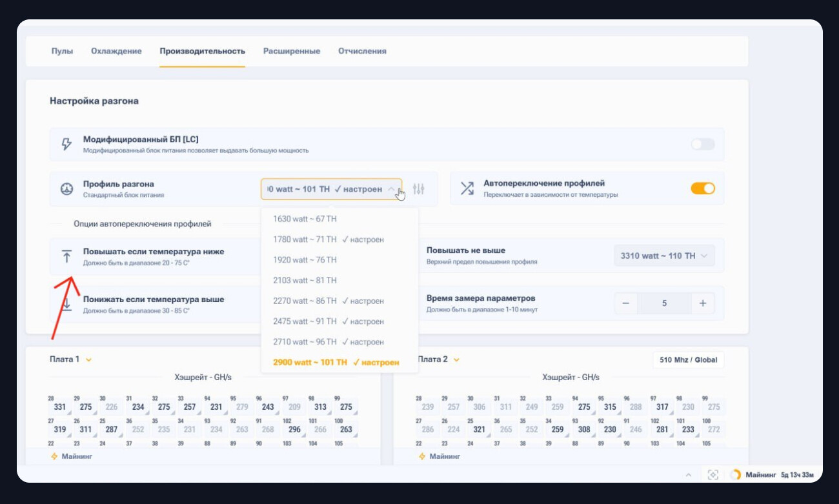
Task: Click the lightning bolt modified PSU icon
Action: click(x=66, y=144)
